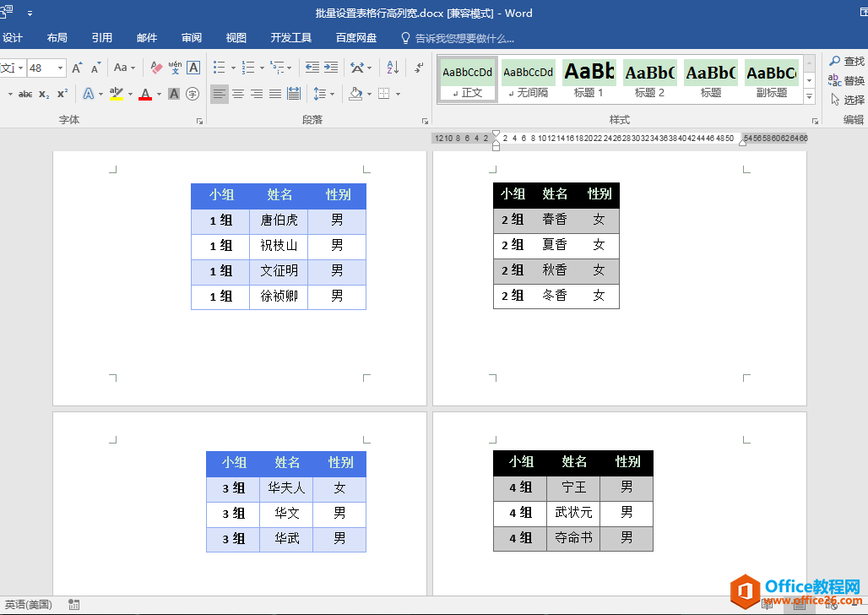Toggle Center paragraph alignment

click(x=238, y=94)
